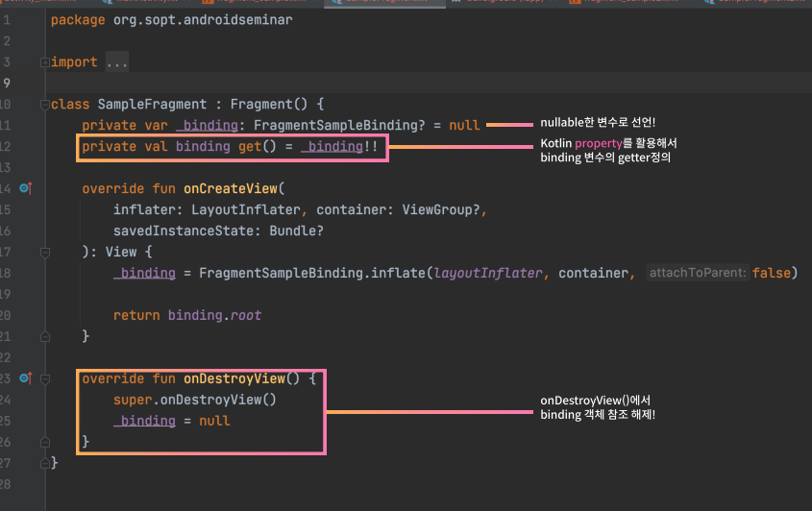
Task: Click the "savedInstanceState" parameter
Action: [184, 231]
